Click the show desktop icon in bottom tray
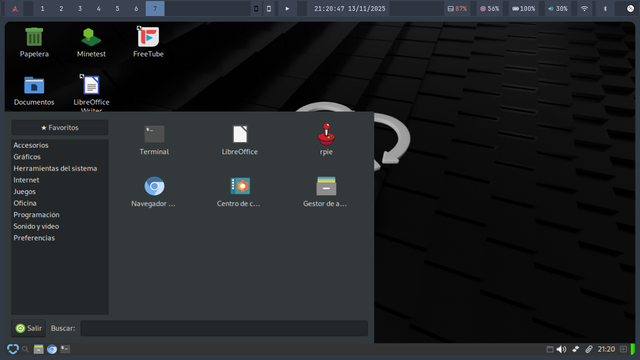This screenshot has height=360, width=640. click(550, 349)
